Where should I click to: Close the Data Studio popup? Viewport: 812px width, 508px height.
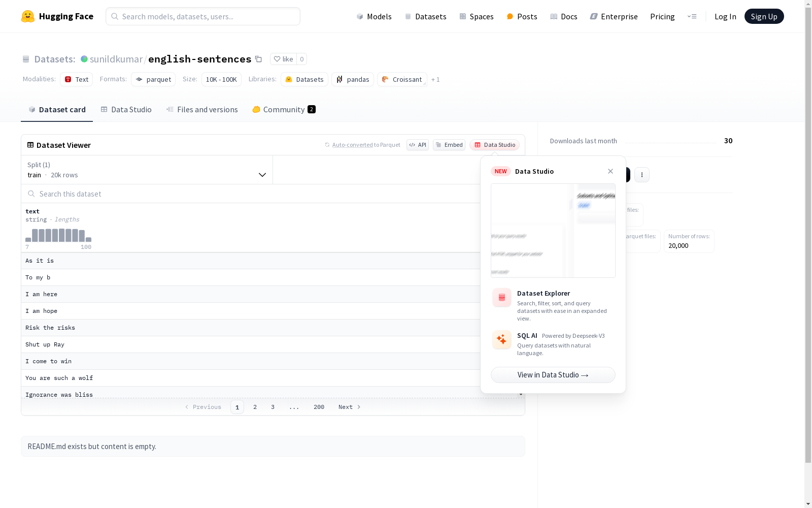pyautogui.click(x=611, y=171)
